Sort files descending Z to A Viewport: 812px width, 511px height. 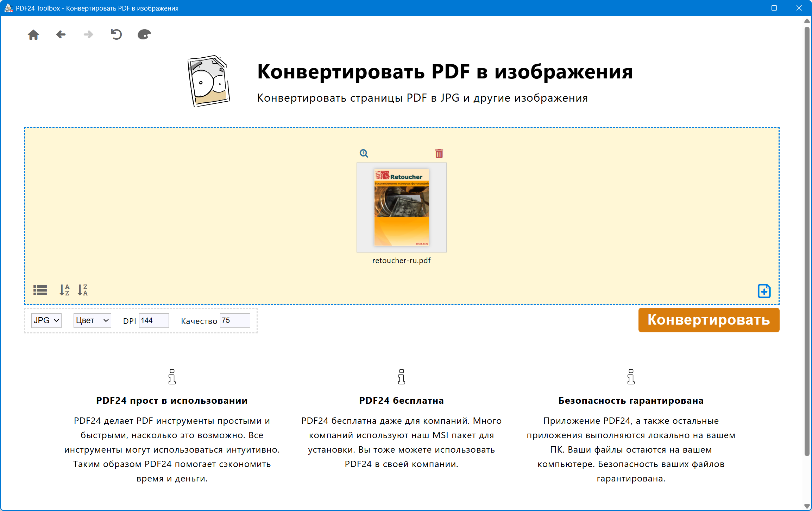click(83, 290)
